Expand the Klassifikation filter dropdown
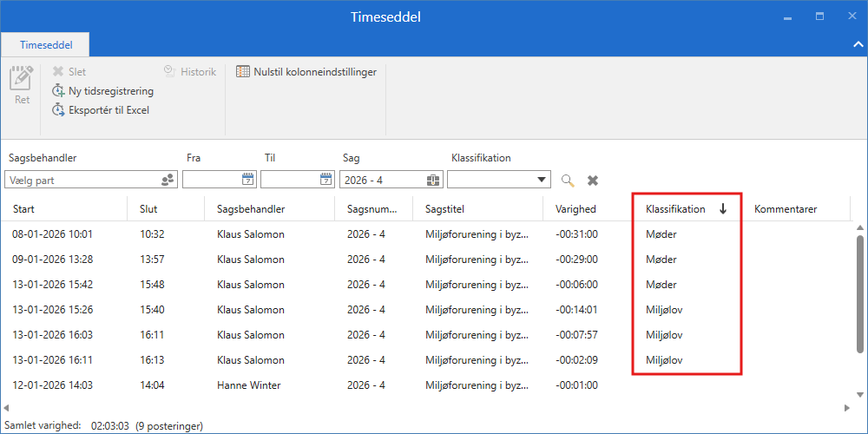The image size is (868, 434). 542,180
